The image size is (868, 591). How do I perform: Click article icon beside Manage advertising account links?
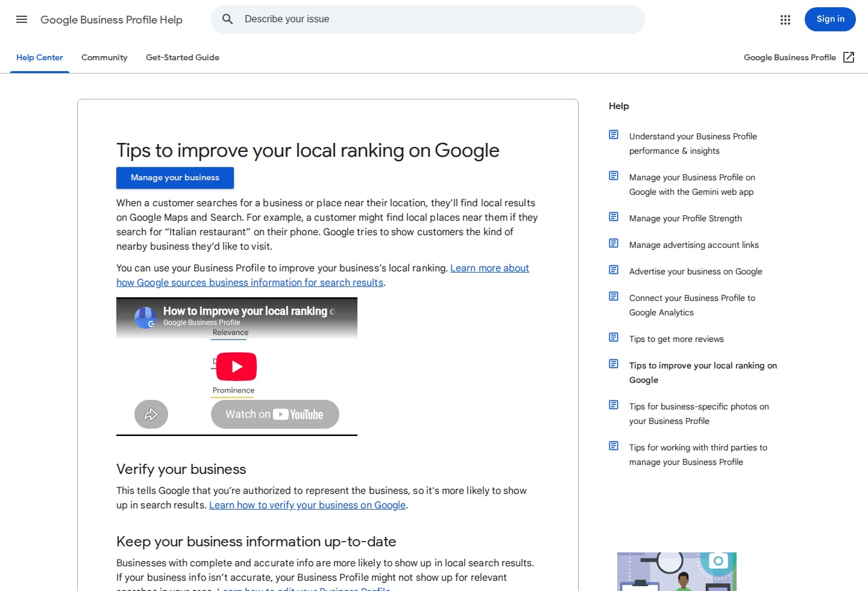tap(614, 243)
